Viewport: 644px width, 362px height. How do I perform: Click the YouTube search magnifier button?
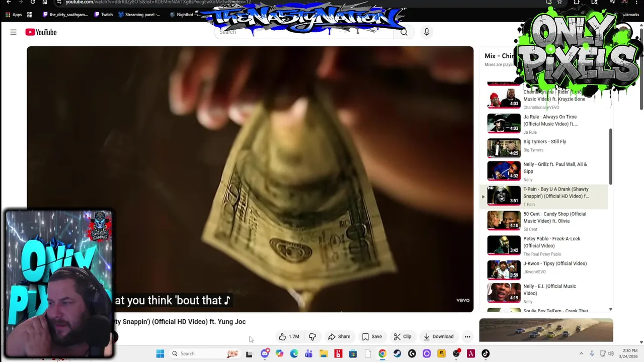coord(404,32)
